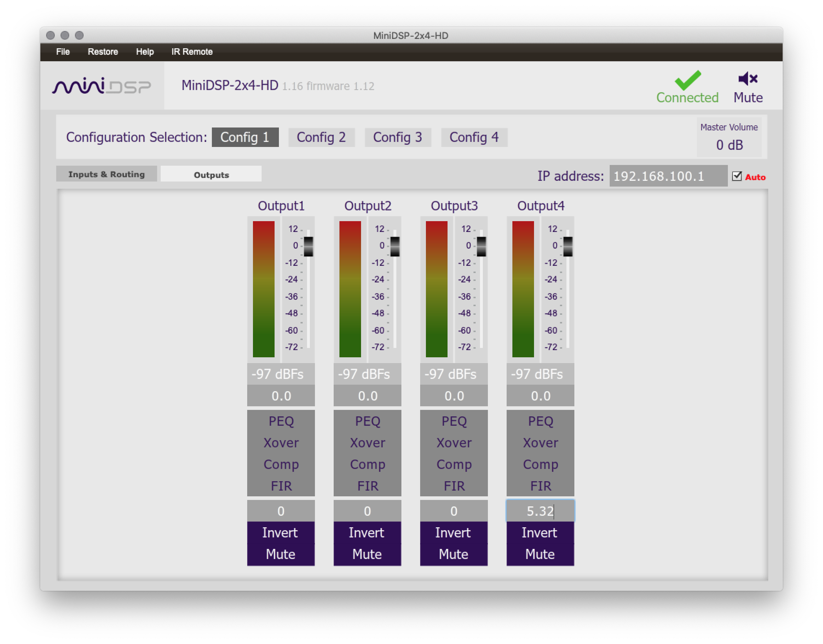Toggle Mute on Output4
Screen dimensions: 823x644
tap(540, 554)
